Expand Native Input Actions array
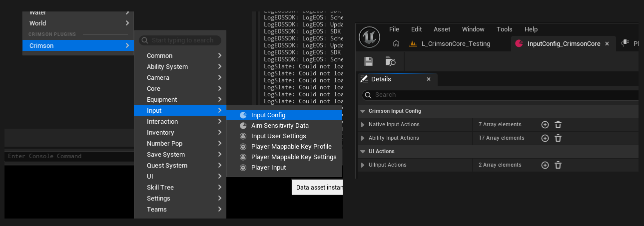This screenshot has width=644, height=226. coord(363,125)
